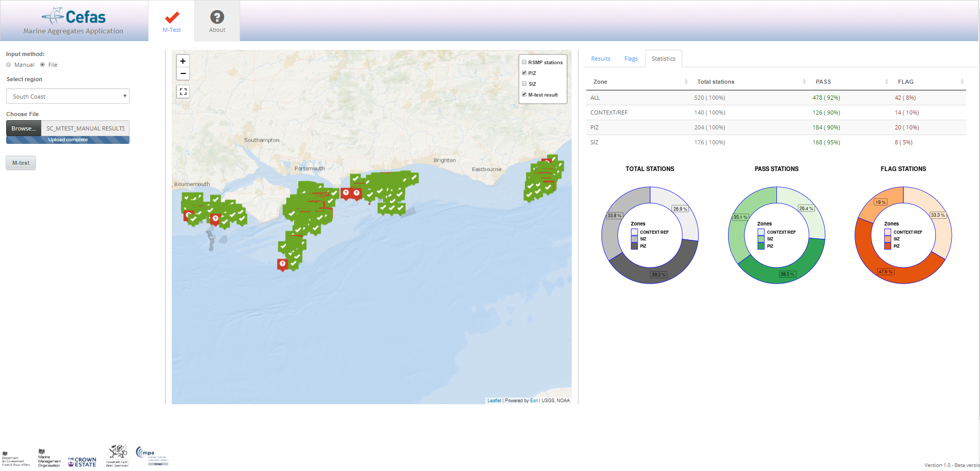Uncheck the PIZ map layer
Screen dimensions: 980x471
(x=524, y=73)
